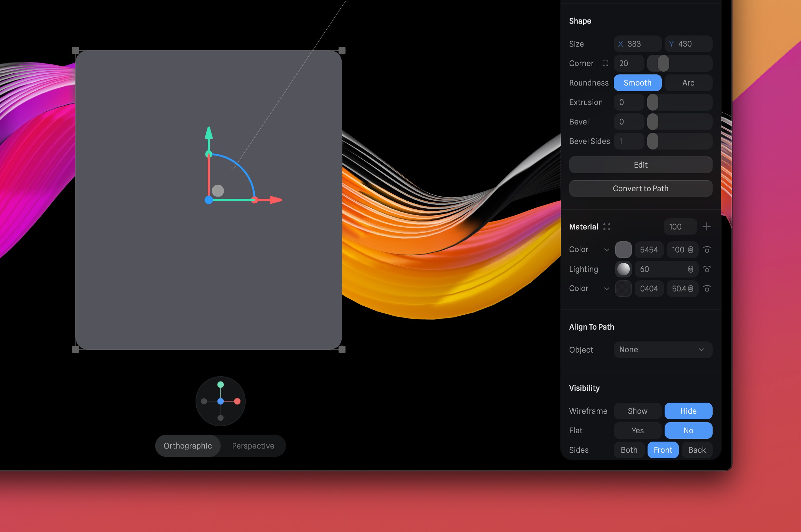Expand the bottom Color type dropdown
The width and height of the screenshot is (801, 532).
point(607,289)
